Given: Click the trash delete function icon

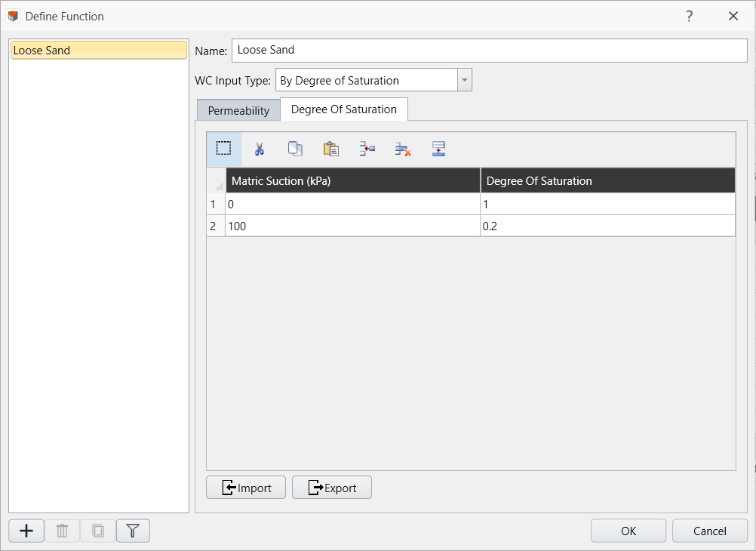Looking at the screenshot, I should [62, 531].
